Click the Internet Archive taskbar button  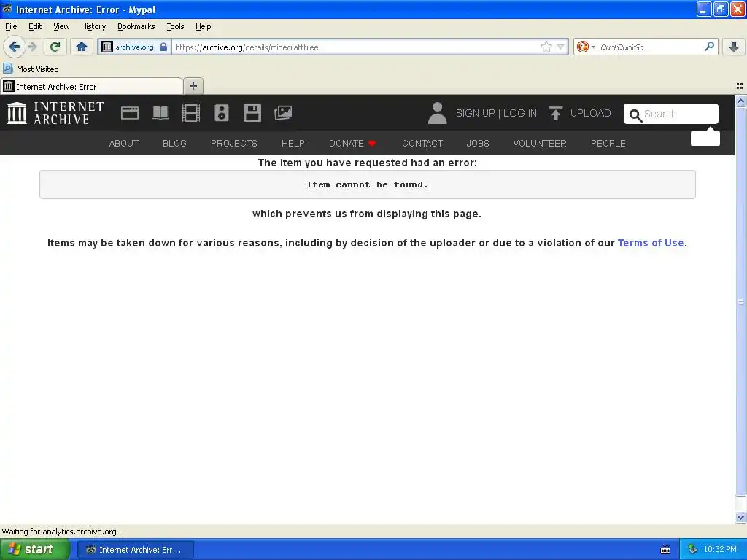(136, 550)
